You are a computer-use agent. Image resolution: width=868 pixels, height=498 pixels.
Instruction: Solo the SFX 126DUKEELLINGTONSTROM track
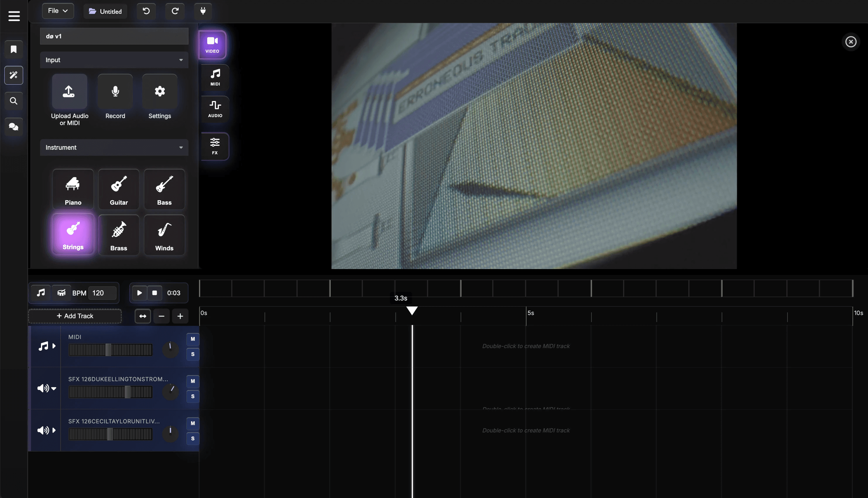(193, 396)
